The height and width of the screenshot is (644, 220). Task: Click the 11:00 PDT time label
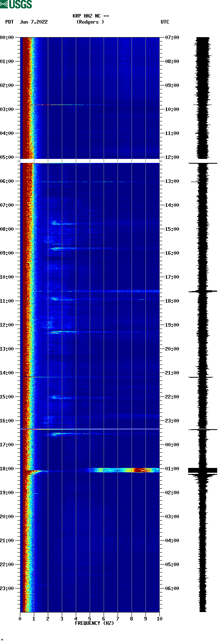(x=7, y=301)
